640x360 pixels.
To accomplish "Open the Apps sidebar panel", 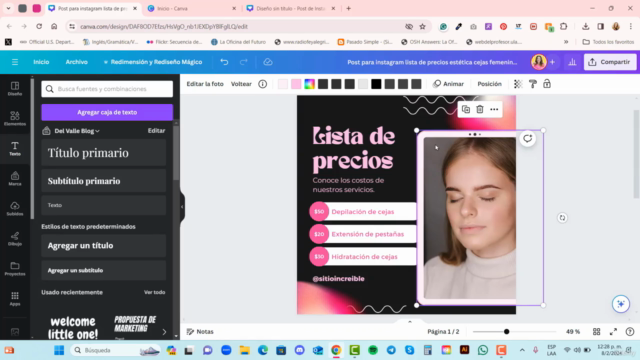I will [15, 298].
